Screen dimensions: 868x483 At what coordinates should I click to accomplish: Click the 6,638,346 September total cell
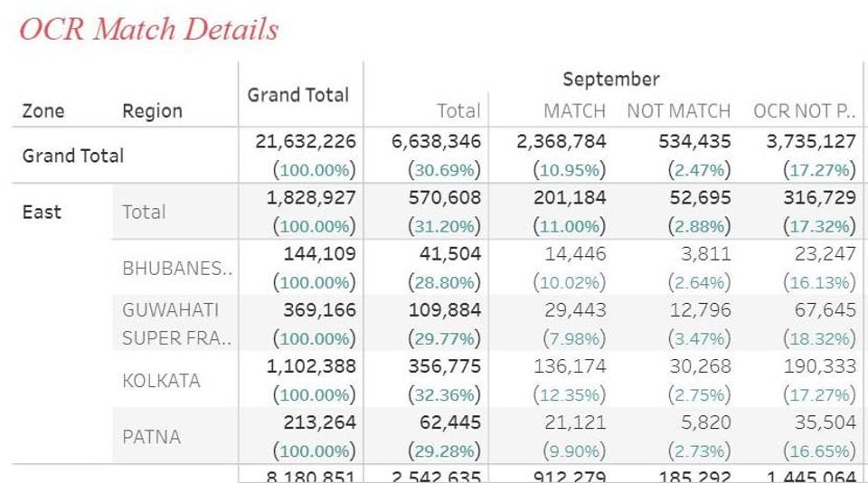436,142
